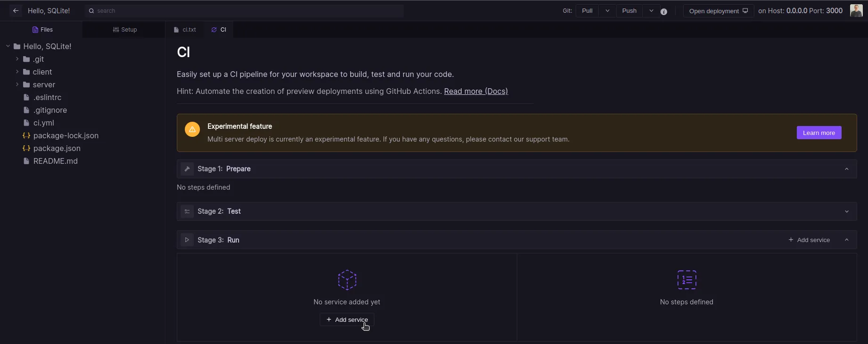Open the package.json file
This screenshot has width=868, height=344.
57,148
